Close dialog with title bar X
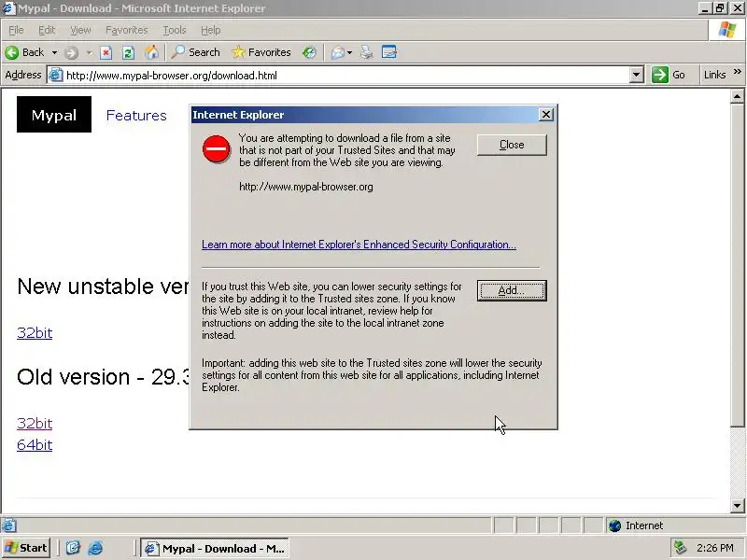This screenshot has width=747, height=560. click(x=546, y=115)
